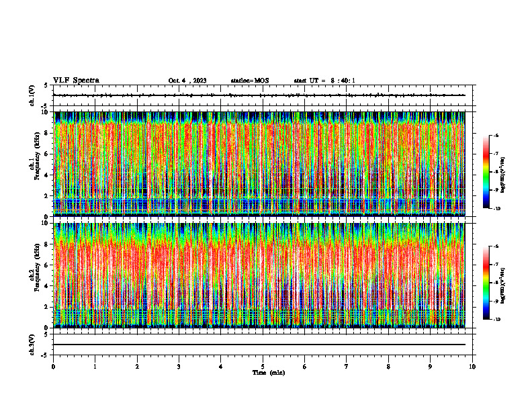This screenshot has height=411, width=532.
Task: Click the ch.1 spectrogram color bar
Action: coord(486,172)
